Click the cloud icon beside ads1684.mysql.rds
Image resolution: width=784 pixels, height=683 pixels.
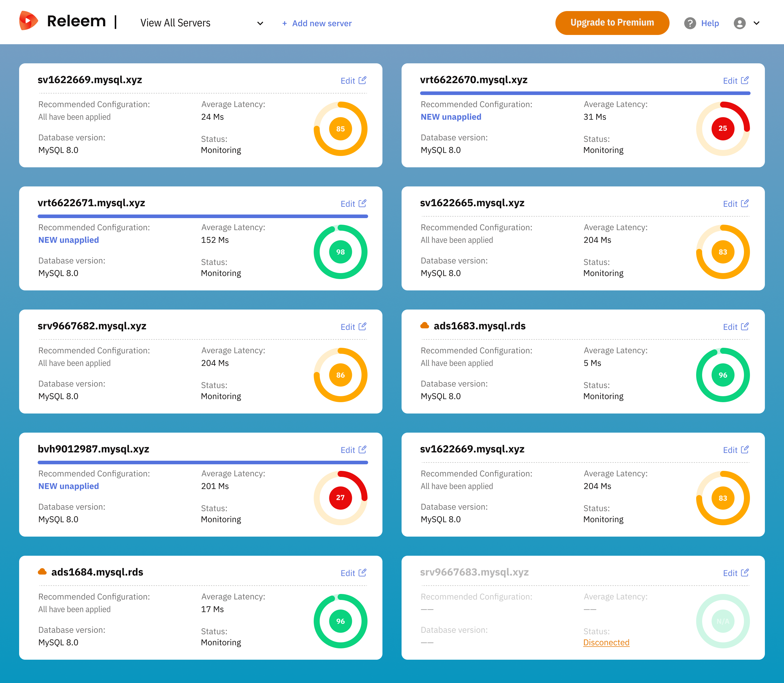pyautogui.click(x=42, y=571)
